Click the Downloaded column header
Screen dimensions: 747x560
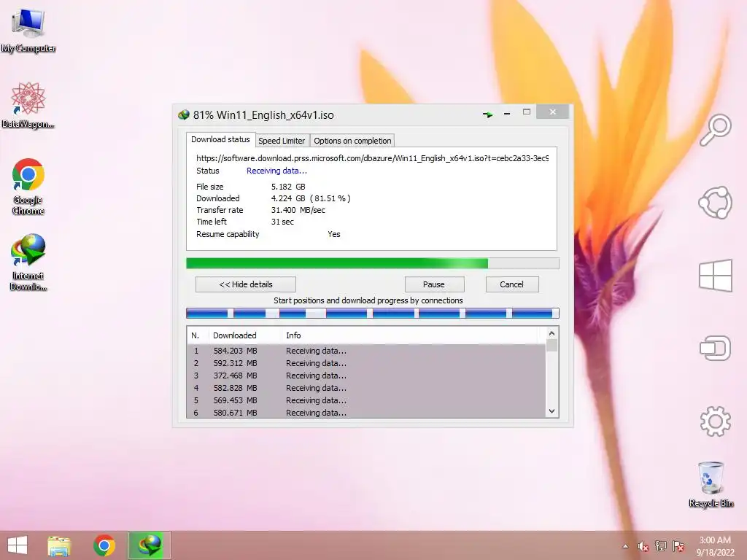245,335
